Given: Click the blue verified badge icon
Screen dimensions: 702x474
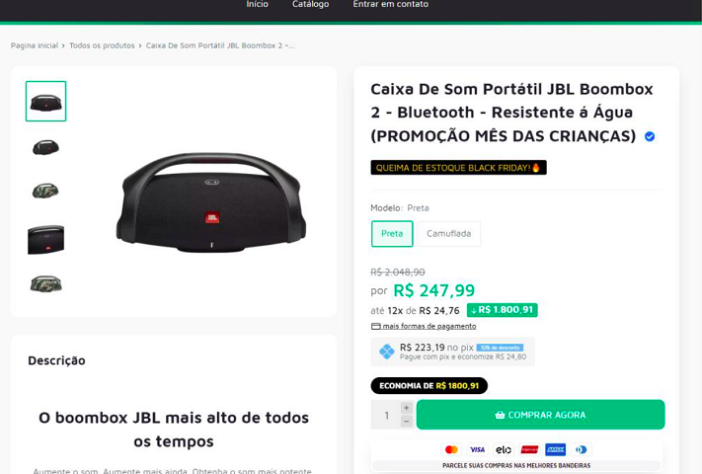Looking at the screenshot, I should [x=649, y=137].
